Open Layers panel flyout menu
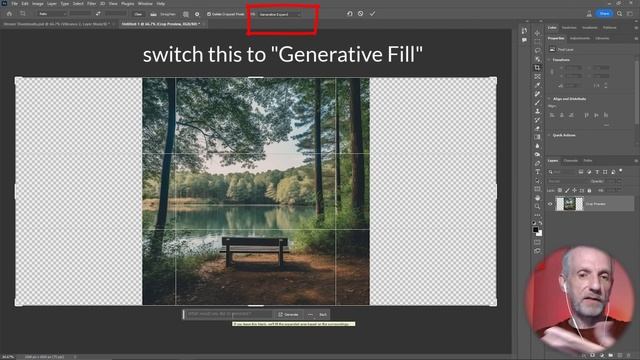 coord(636,161)
